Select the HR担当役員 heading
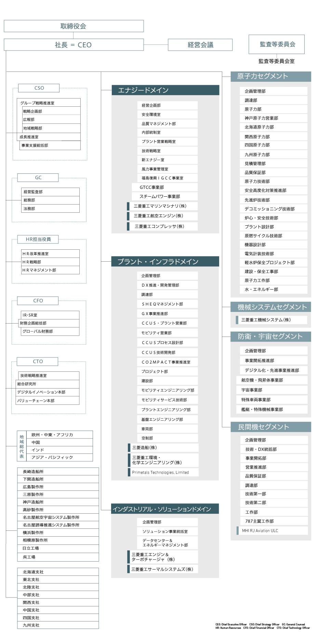The height and width of the screenshot is (644, 320). tap(38, 239)
